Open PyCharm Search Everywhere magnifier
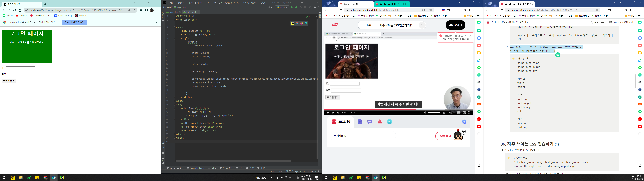This screenshot has height=181, width=644. tap(310, 7)
